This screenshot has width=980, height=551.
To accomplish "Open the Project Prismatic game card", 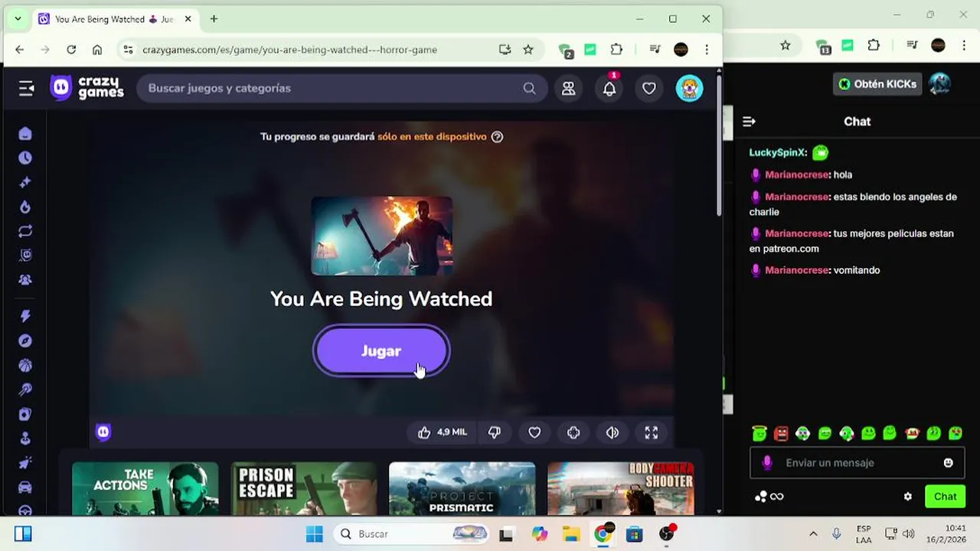I will [x=462, y=488].
